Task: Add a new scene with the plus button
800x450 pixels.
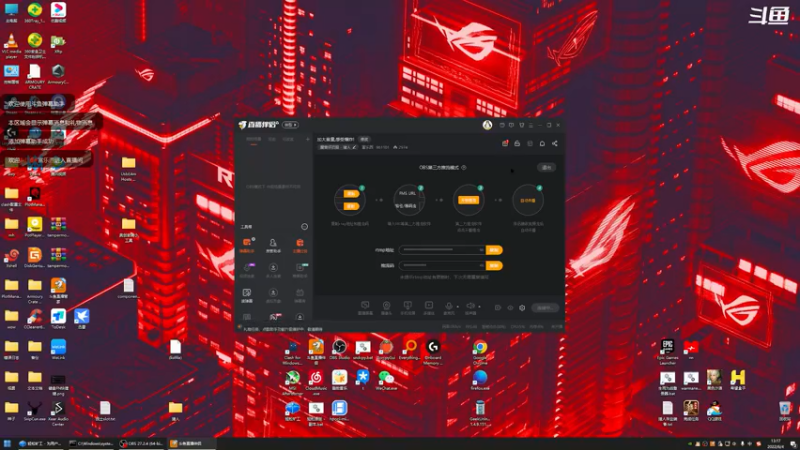Action: 308,139
